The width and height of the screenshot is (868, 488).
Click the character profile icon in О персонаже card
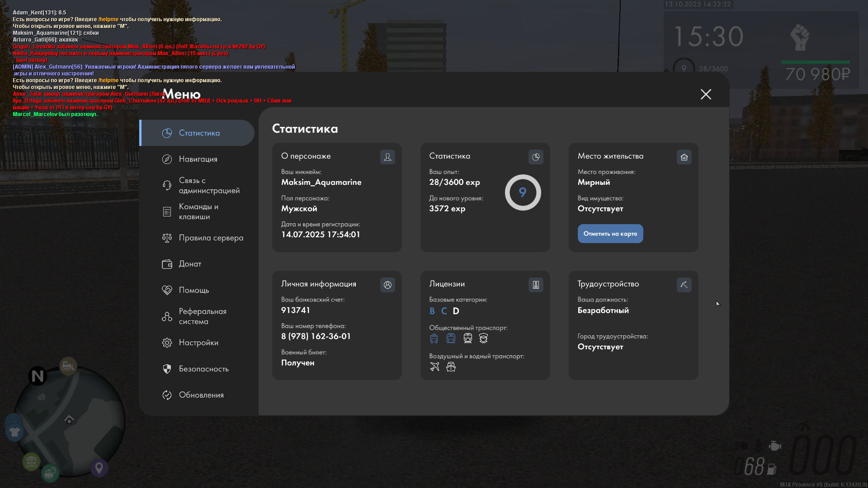pos(387,157)
